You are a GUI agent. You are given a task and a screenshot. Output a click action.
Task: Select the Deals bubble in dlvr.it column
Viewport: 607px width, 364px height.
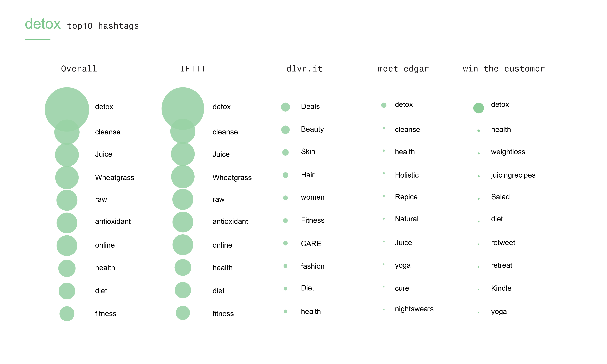tap(285, 107)
